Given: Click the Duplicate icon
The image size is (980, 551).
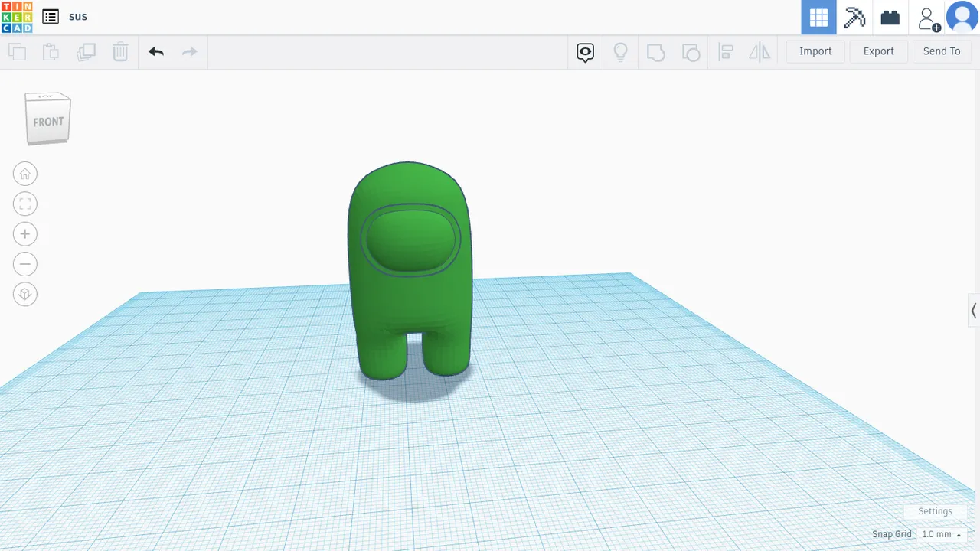Looking at the screenshot, I should pyautogui.click(x=87, y=51).
